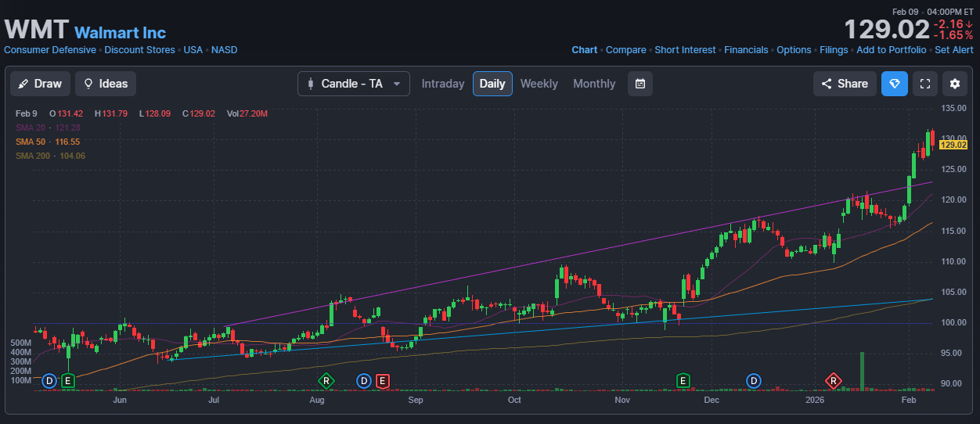Click the yellow 129.02 price tag on axis
Viewport: 980px width, 424px height.
954,145
